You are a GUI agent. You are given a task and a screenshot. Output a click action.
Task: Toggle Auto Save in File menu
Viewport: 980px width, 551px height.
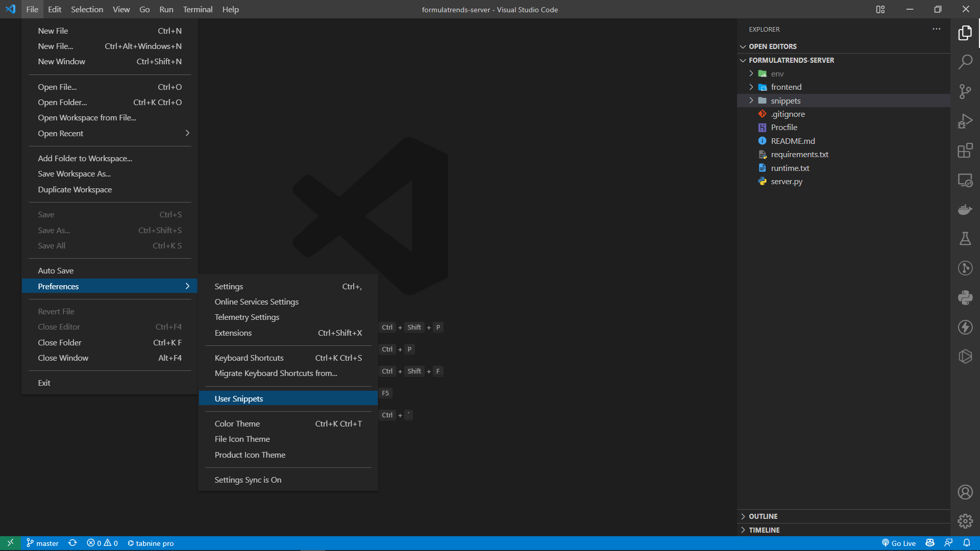tap(56, 271)
